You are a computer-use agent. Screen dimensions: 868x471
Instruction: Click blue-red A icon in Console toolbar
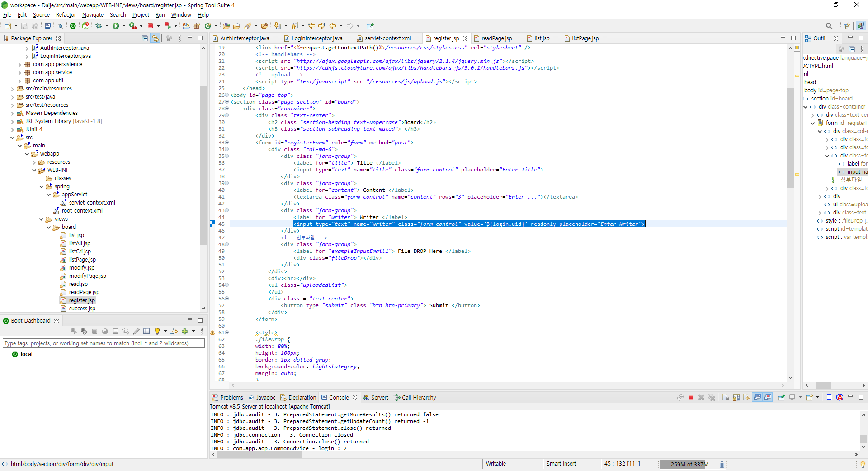tap(840, 398)
